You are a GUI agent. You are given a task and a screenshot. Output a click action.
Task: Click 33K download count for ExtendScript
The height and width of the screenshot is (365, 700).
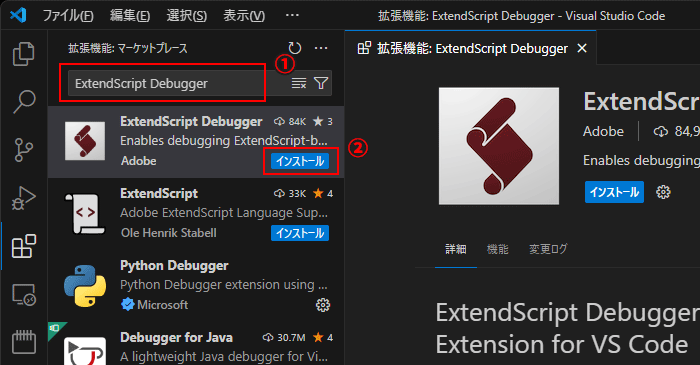pos(290,193)
